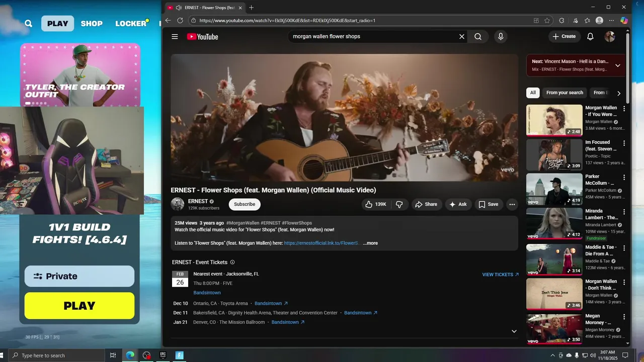644x362 pixels.
Task: Open the ernestofficial.lnk.to description link
Action: 322,243
